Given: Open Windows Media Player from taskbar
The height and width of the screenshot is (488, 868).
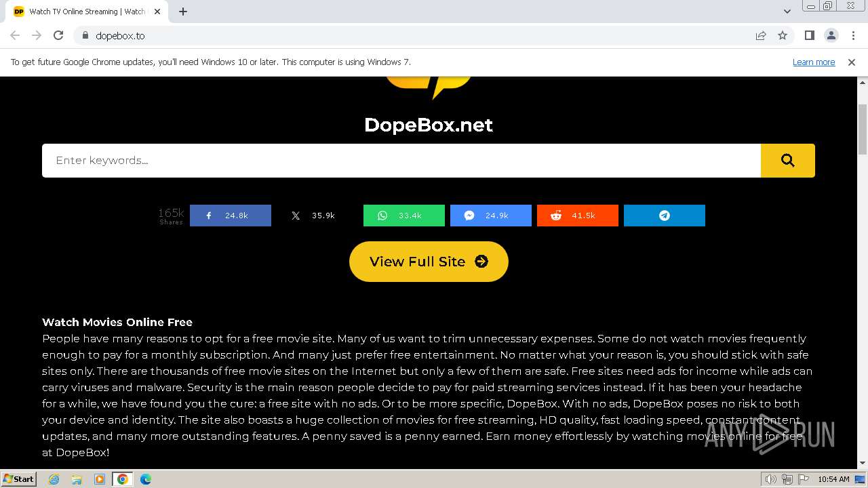Looking at the screenshot, I should coord(100,479).
